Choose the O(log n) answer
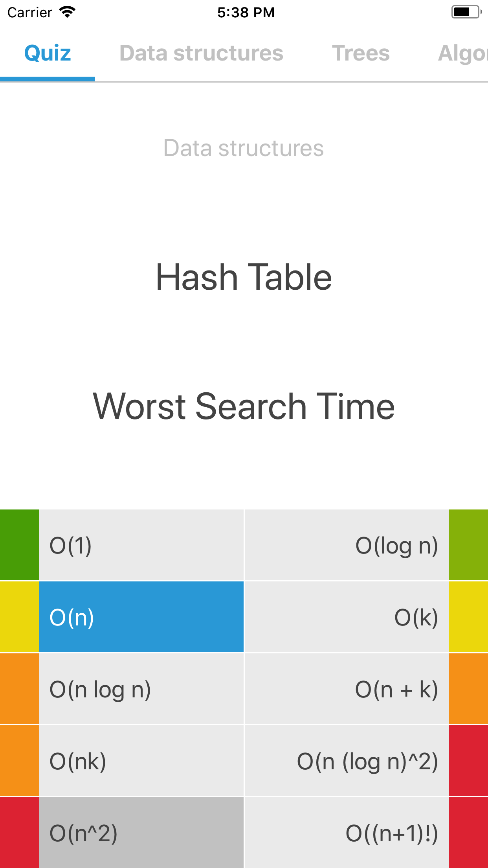The image size is (488, 868). 347,545
